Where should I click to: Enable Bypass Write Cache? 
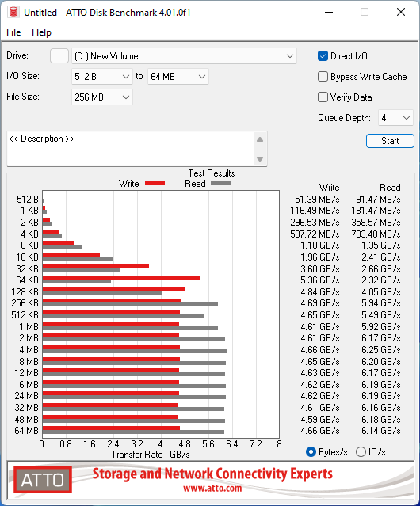pyautogui.click(x=323, y=77)
